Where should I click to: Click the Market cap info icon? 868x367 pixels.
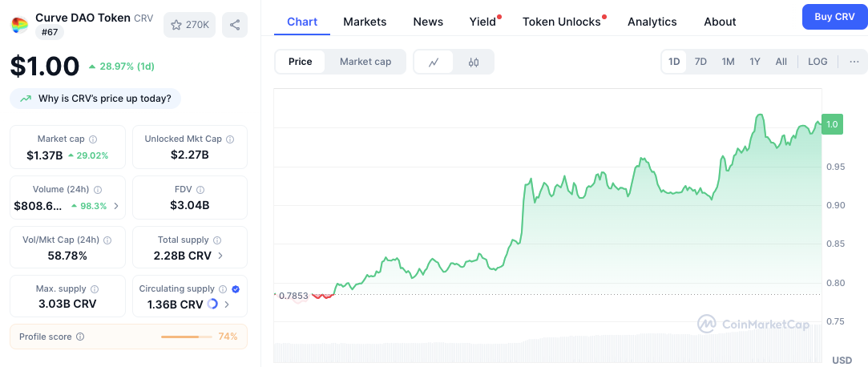point(93,139)
